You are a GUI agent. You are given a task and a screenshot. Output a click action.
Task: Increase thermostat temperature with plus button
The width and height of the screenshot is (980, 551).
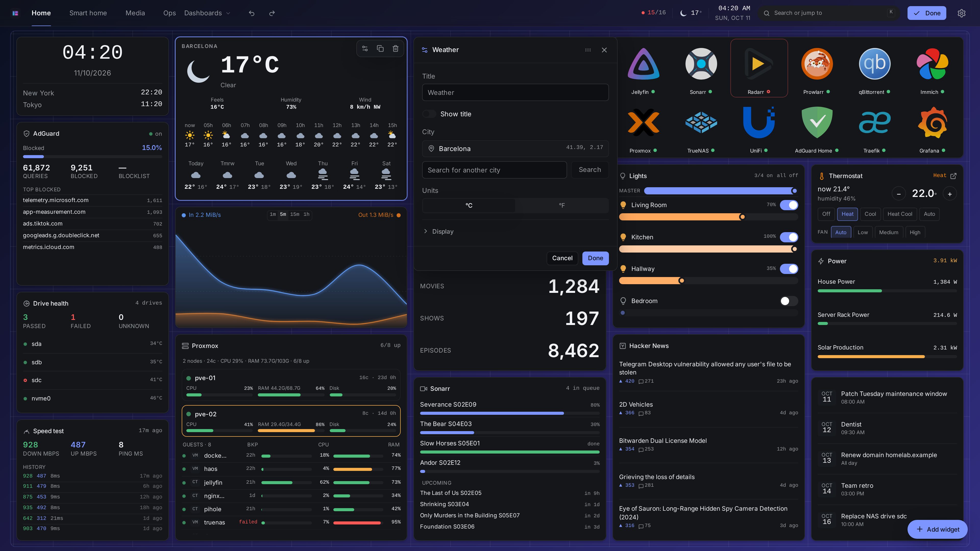tap(950, 194)
